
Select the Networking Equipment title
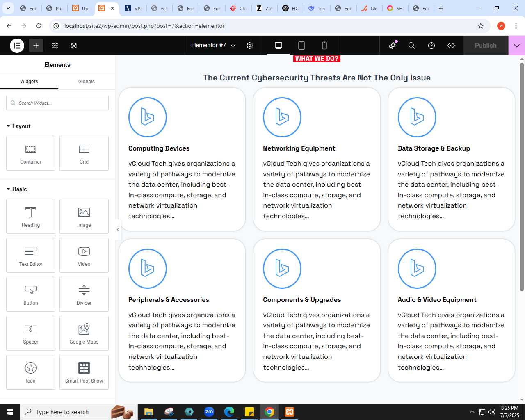(299, 148)
